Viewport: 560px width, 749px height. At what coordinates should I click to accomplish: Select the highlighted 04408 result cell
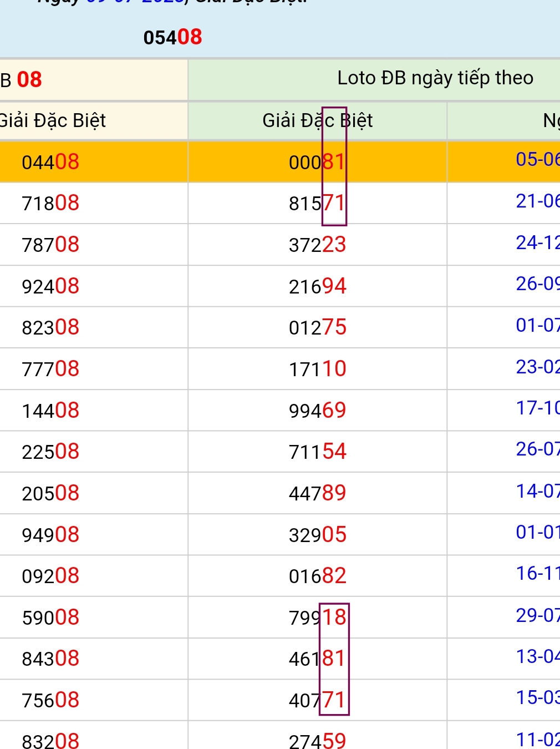50,162
